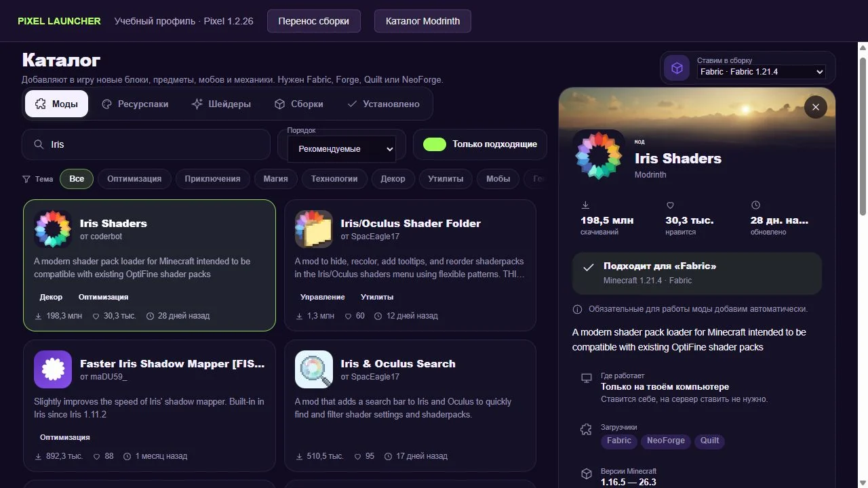Click the search field containing Iris
The image size is (868, 488).
[x=146, y=144]
